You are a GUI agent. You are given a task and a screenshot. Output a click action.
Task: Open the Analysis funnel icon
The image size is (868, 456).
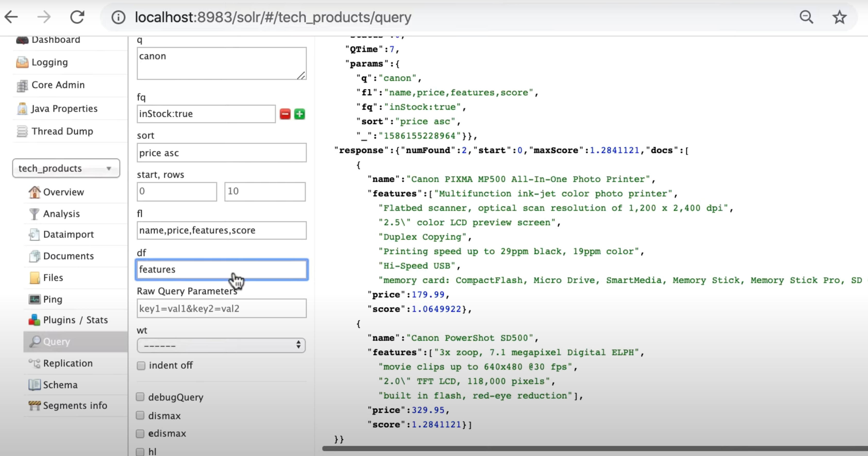pyautogui.click(x=34, y=214)
